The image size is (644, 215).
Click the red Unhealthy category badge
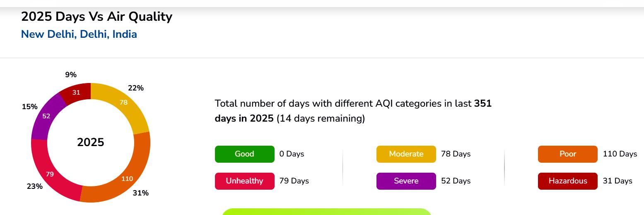coord(244,181)
